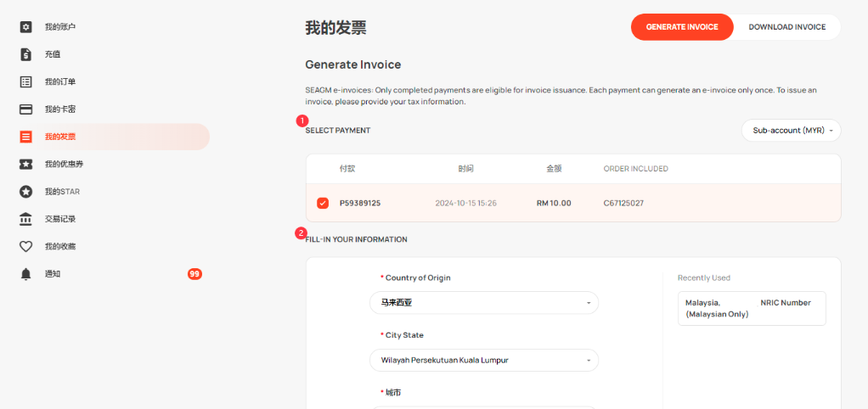Switch to the Generate Invoice tab
The width and height of the screenshot is (868, 409).
(x=682, y=27)
